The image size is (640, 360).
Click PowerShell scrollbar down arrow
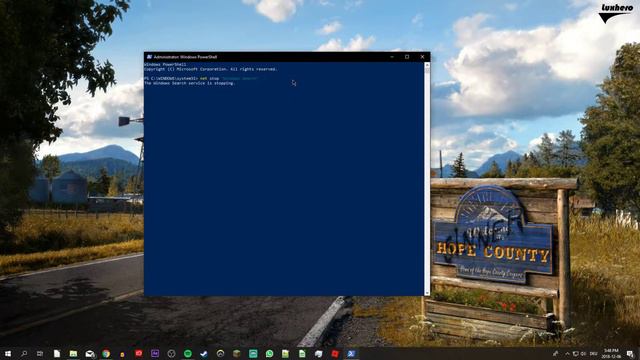point(427,293)
